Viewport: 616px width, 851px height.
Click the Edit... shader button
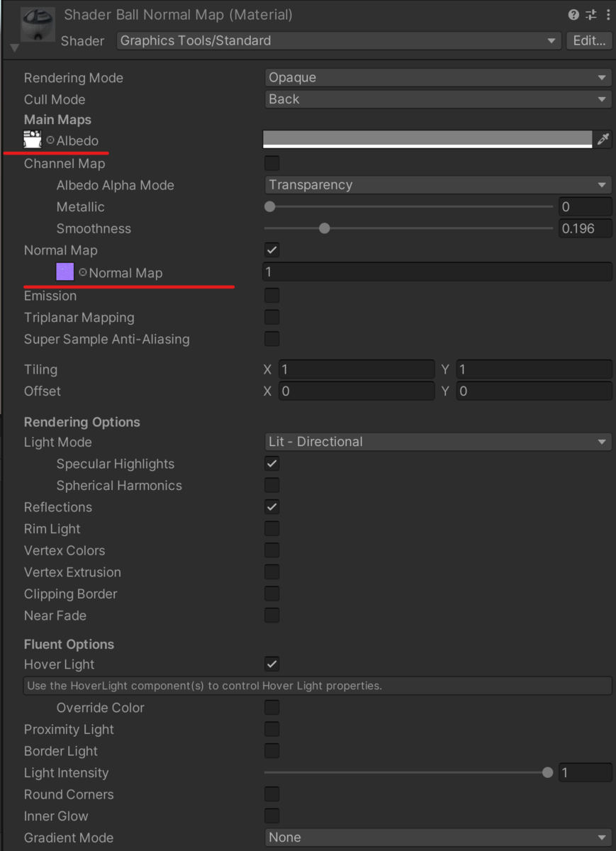tap(589, 40)
